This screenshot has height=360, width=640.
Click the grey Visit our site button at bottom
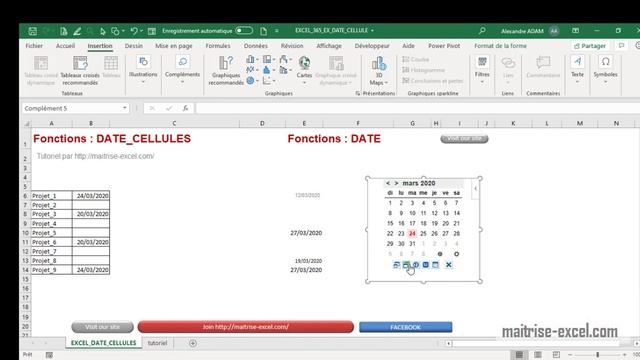pos(102,327)
